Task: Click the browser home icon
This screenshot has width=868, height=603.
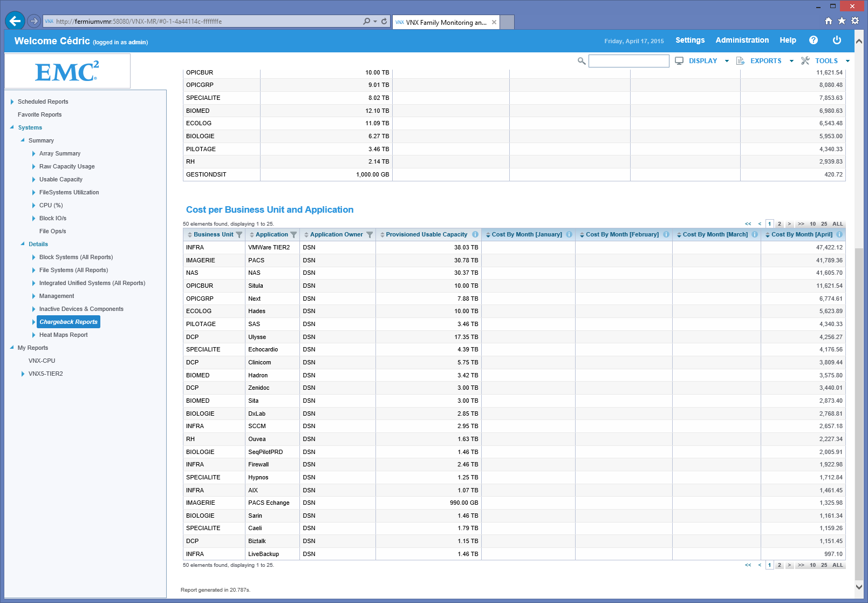Action: coord(829,21)
